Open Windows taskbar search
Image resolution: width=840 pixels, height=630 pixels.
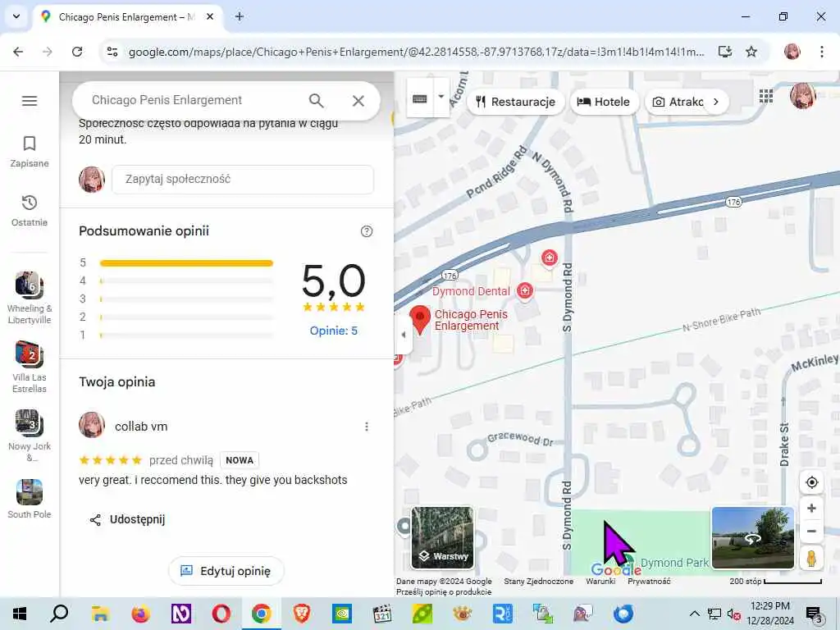[59, 614]
